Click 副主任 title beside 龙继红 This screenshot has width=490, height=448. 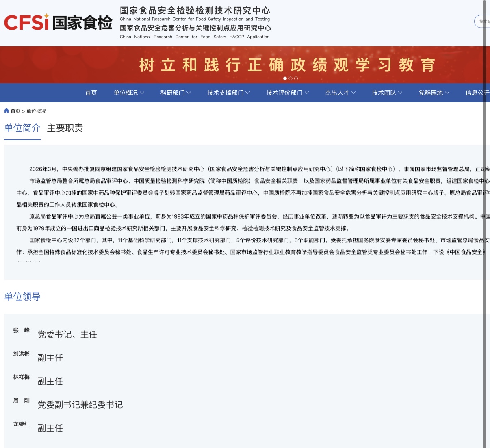(x=50, y=428)
